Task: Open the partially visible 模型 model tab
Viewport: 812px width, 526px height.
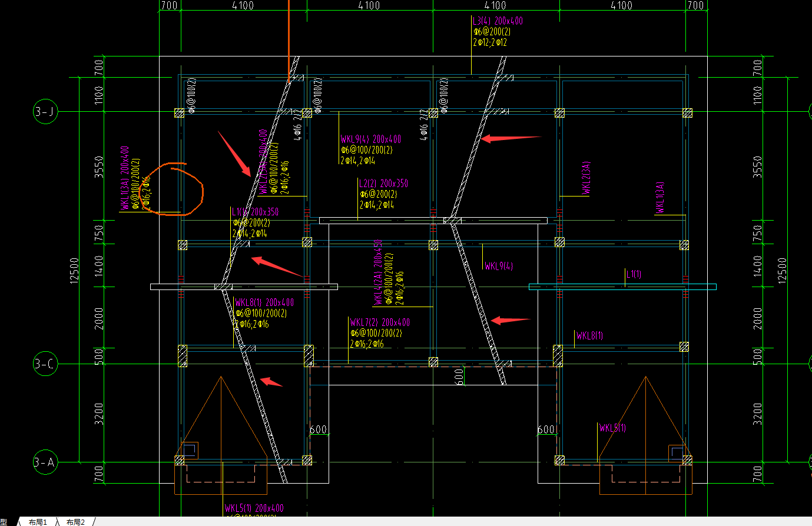Action: click(4, 522)
